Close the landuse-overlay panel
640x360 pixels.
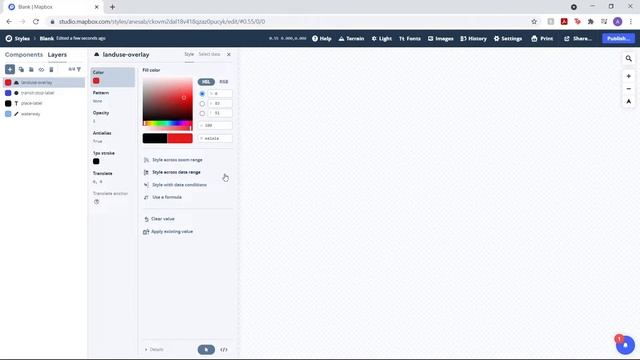[229, 54]
